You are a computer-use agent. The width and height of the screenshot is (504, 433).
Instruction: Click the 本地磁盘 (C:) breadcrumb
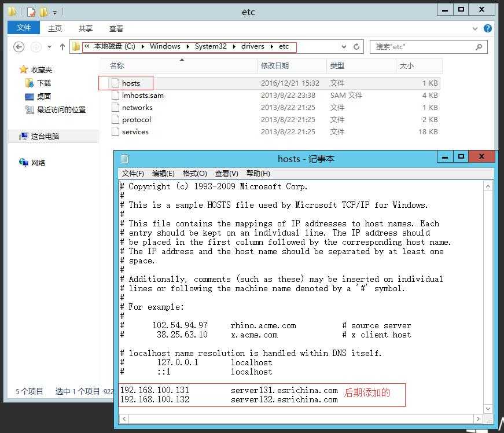coord(115,46)
